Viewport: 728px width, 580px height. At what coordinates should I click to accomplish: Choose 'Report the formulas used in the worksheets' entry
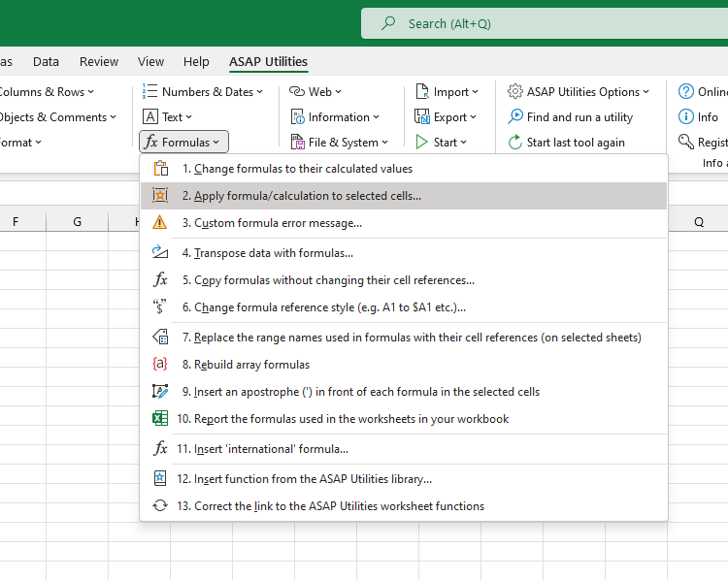(x=404, y=419)
